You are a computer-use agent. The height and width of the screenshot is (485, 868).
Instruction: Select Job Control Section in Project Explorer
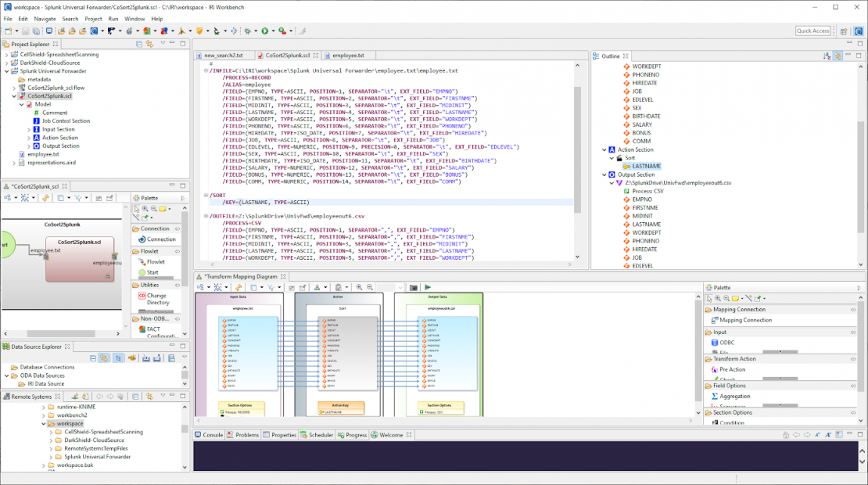[61, 120]
